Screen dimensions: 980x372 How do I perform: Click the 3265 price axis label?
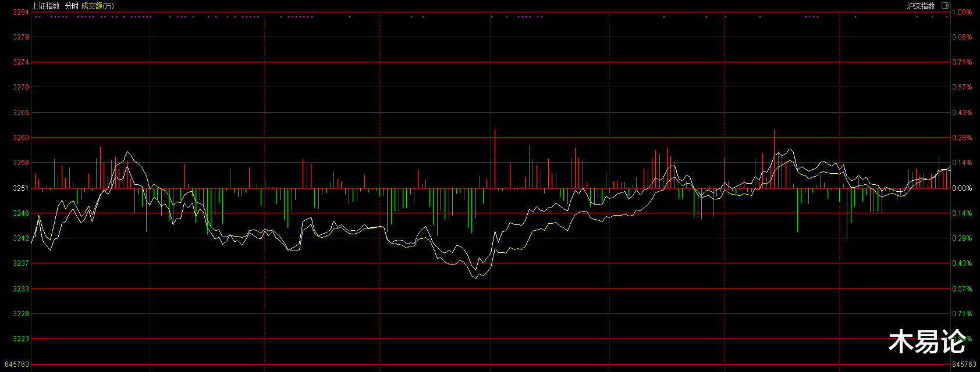[21, 113]
